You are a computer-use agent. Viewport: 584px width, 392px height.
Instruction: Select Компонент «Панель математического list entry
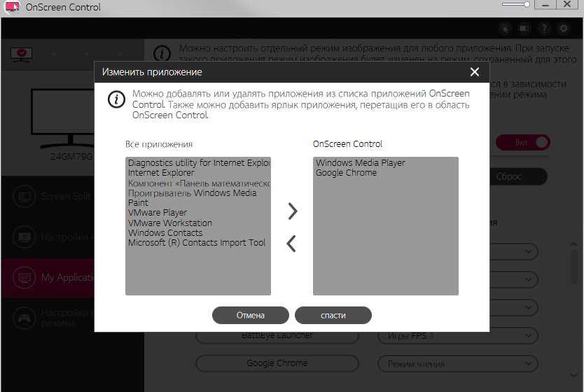(x=199, y=183)
